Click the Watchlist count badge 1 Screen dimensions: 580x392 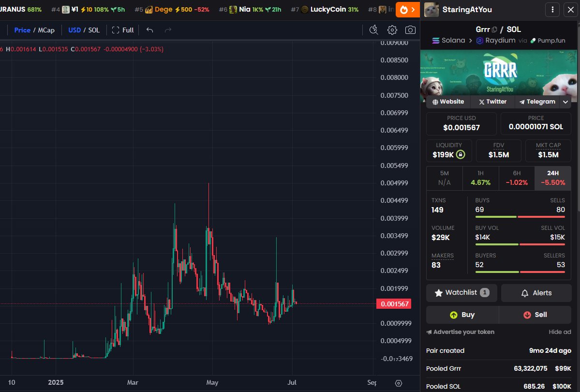(x=485, y=293)
